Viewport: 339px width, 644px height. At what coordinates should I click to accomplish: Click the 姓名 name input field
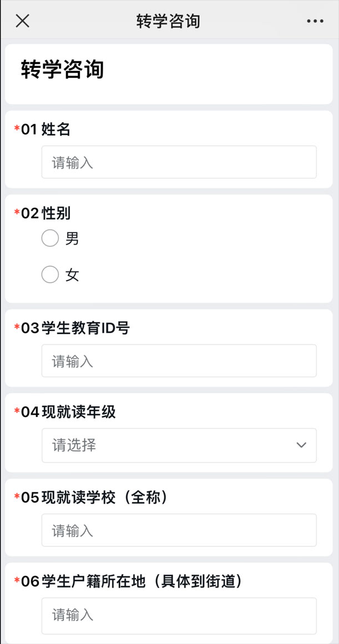pos(179,162)
